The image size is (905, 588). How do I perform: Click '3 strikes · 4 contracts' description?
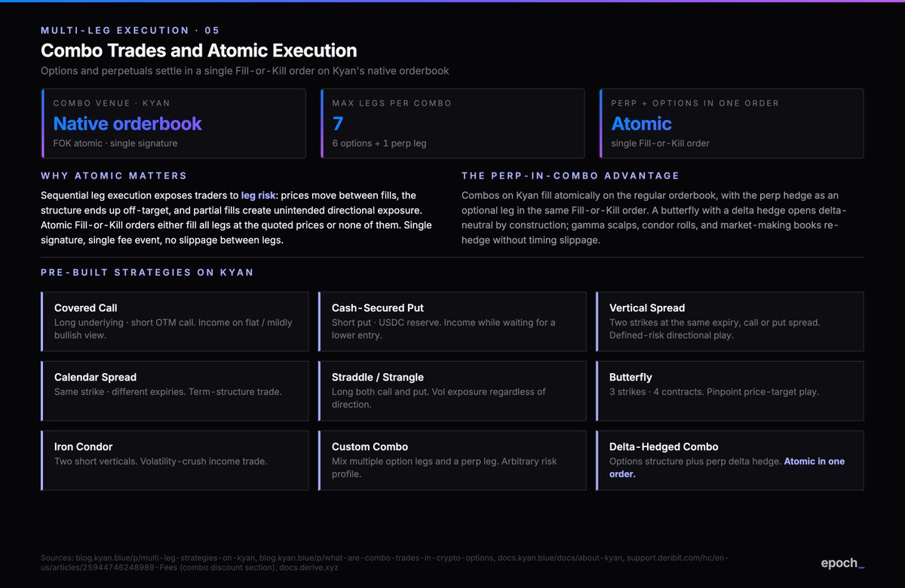713,392
